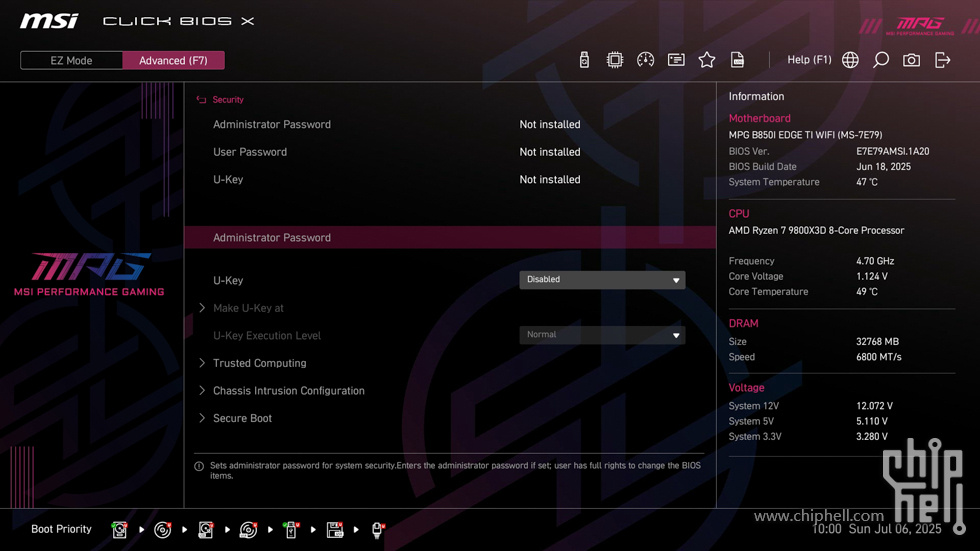Open U-Key Execution Level Normal dropdown
The image size is (980, 551).
pyautogui.click(x=602, y=335)
